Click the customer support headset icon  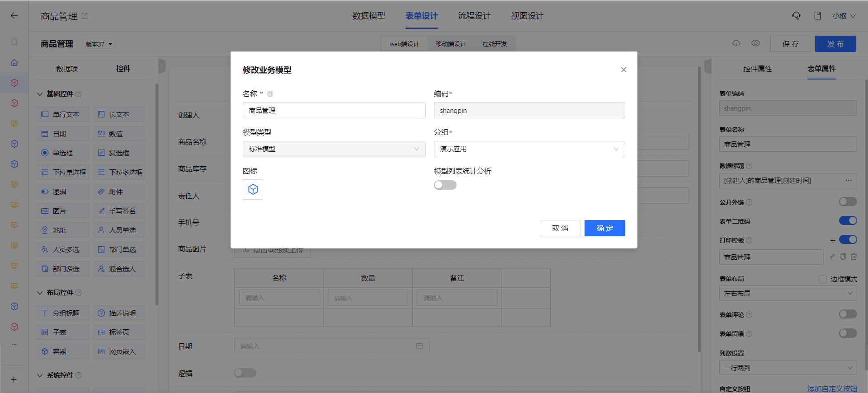click(x=796, y=16)
